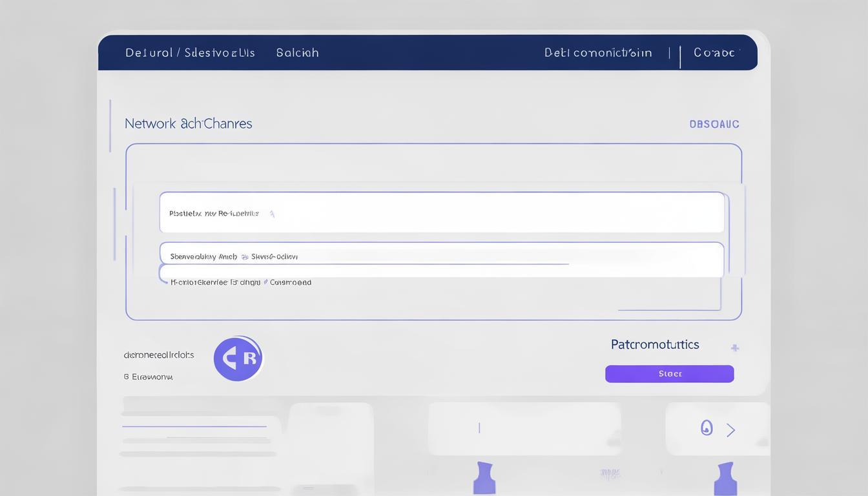Open Sdesivocllis in the navigation bar

pyautogui.click(x=220, y=53)
